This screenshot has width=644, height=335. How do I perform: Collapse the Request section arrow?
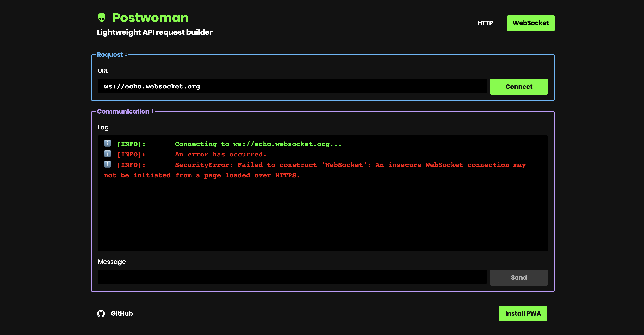[x=126, y=54]
